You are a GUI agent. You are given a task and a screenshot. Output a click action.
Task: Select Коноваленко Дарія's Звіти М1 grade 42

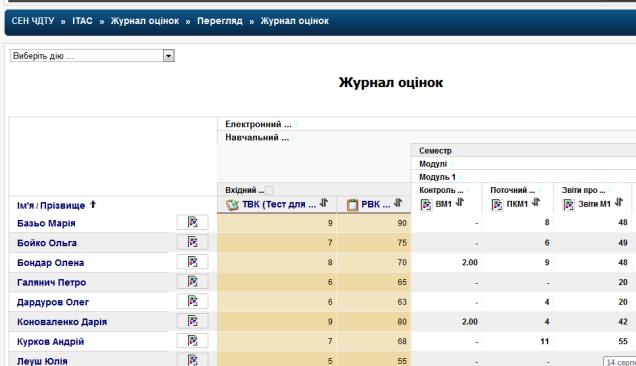[623, 322]
